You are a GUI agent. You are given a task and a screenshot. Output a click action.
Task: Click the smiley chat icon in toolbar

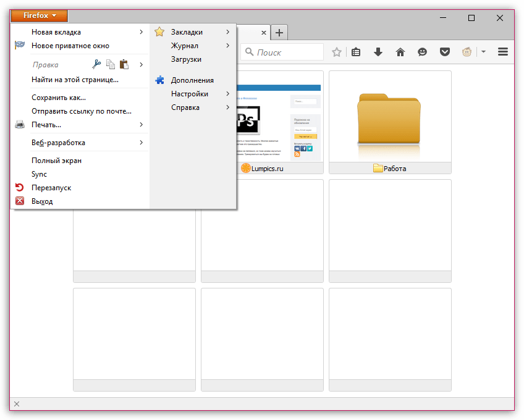422,52
